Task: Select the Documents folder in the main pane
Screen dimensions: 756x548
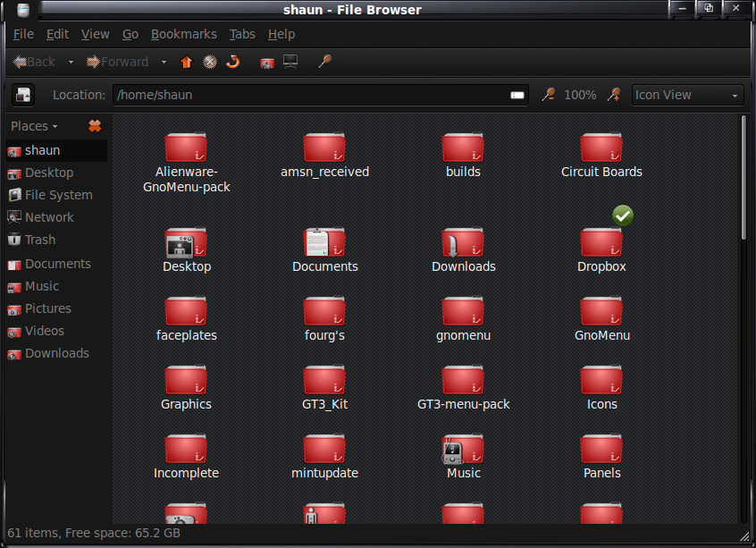Action: click(324, 242)
